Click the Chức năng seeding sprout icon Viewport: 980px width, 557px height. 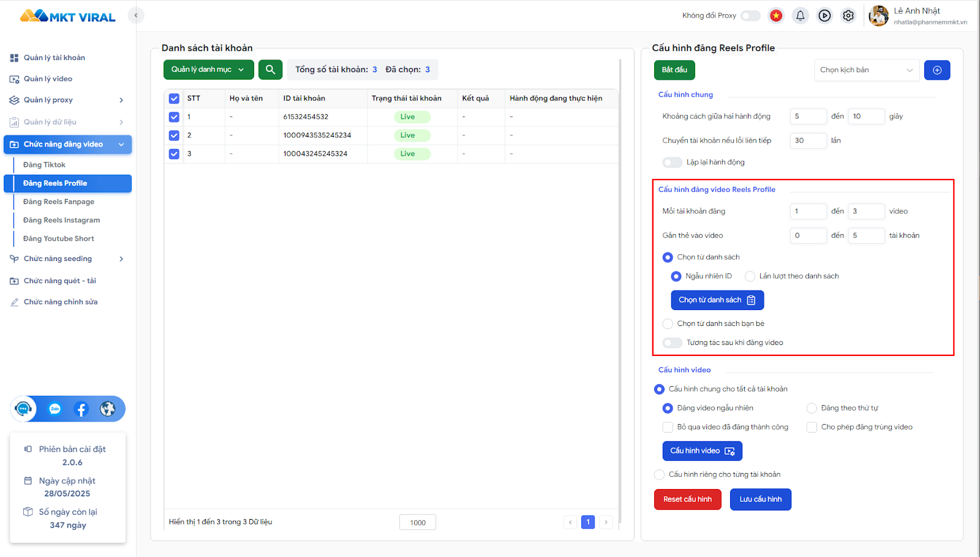tap(14, 259)
